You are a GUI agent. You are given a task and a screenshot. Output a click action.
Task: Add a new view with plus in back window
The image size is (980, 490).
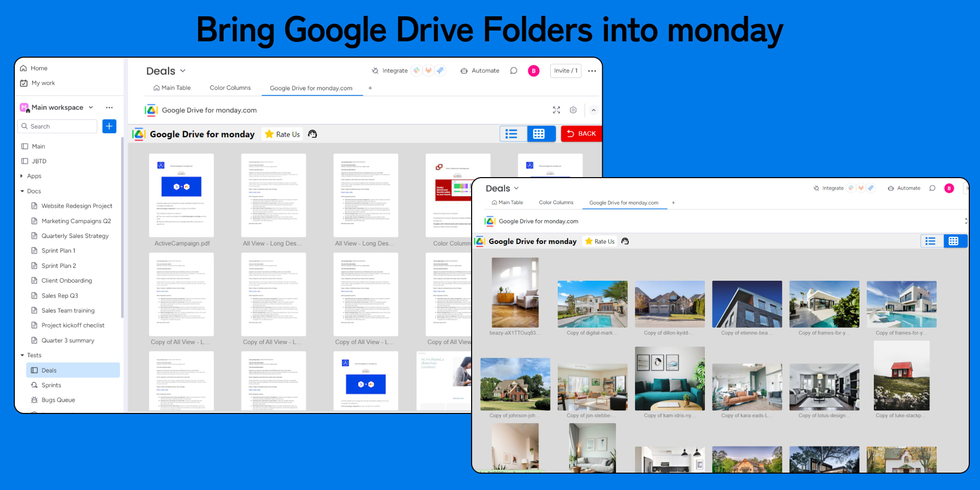[x=370, y=88]
